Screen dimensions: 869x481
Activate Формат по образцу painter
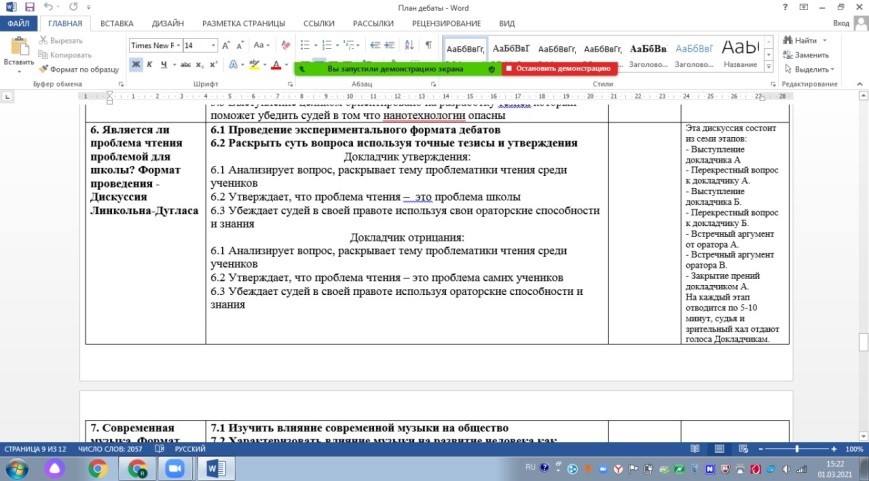point(79,69)
